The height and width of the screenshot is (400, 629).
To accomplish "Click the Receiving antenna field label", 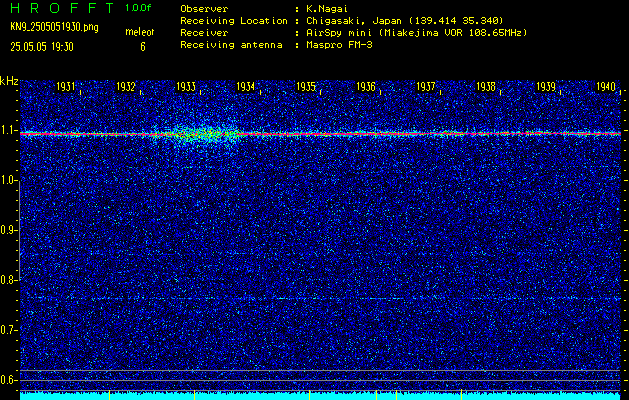I will [231, 45].
